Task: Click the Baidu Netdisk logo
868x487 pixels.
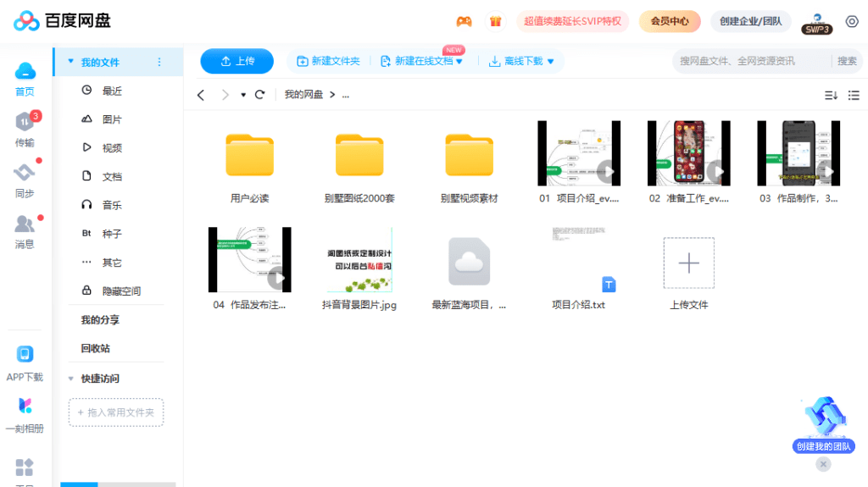Action: 62,21
